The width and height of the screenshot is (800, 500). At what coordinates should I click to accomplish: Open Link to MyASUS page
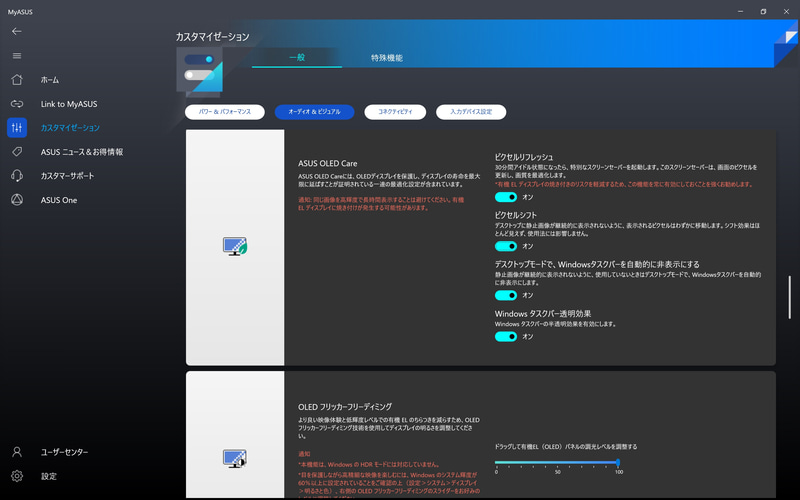point(69,104)
